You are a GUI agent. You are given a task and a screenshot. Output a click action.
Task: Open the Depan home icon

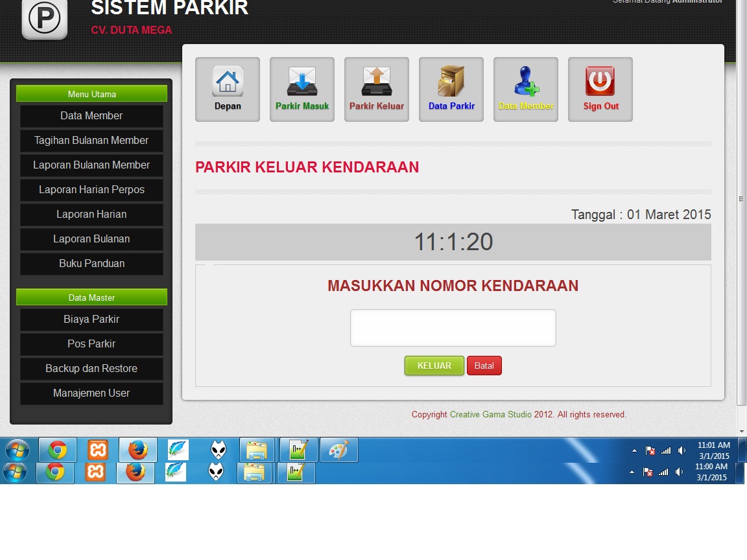click(x=227, y=89)
